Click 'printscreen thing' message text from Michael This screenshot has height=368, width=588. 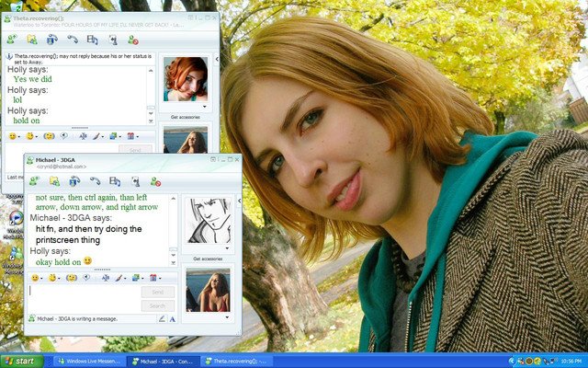pyautogui.click(x=68, y=240)
